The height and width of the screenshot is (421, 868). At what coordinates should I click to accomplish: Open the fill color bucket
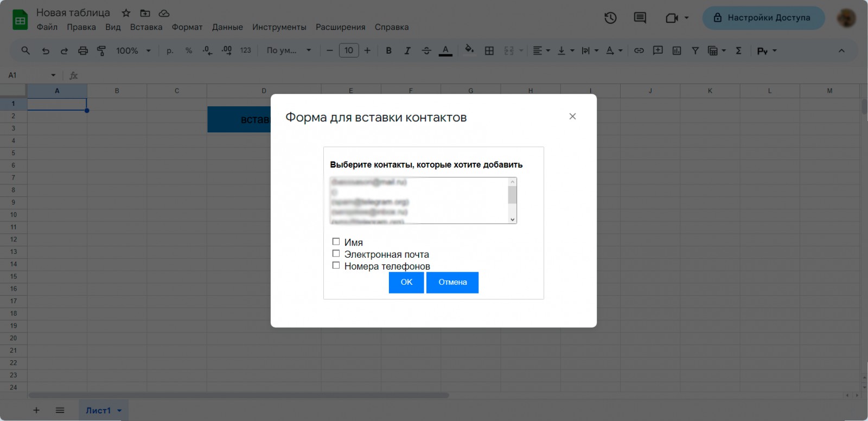click(469, 50)
